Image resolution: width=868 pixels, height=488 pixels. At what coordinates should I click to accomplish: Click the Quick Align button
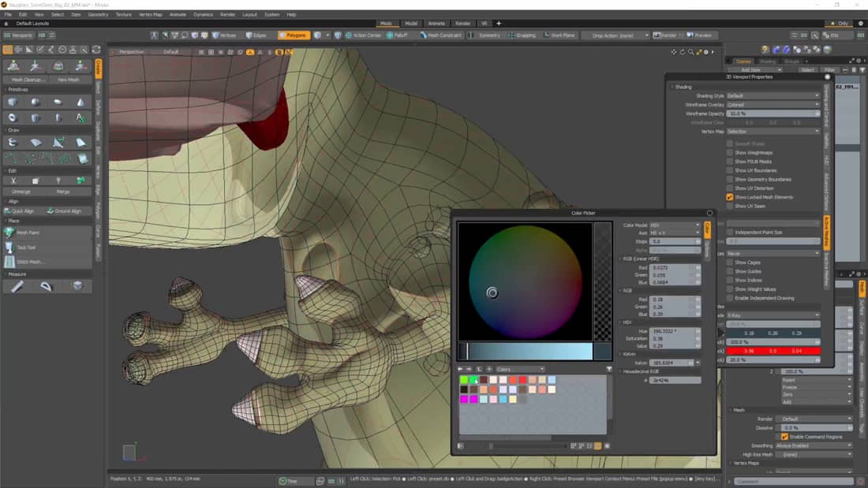pos(23,210)
